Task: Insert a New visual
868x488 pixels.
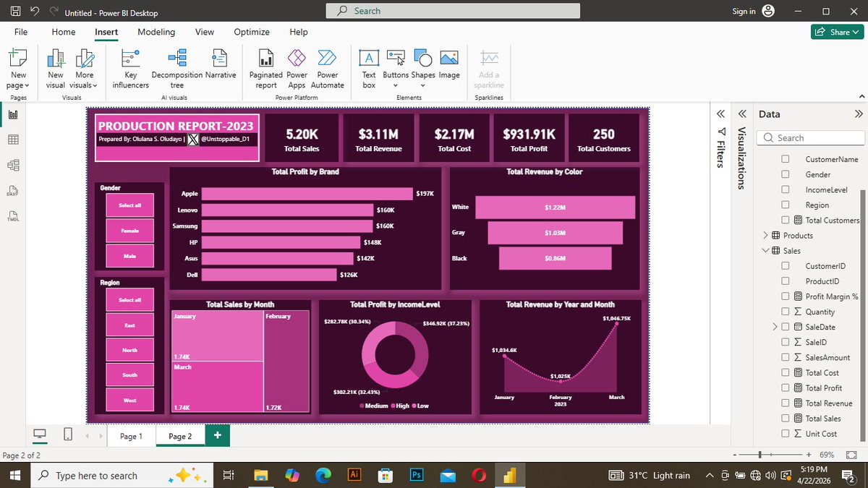Action: pos(56,69)
